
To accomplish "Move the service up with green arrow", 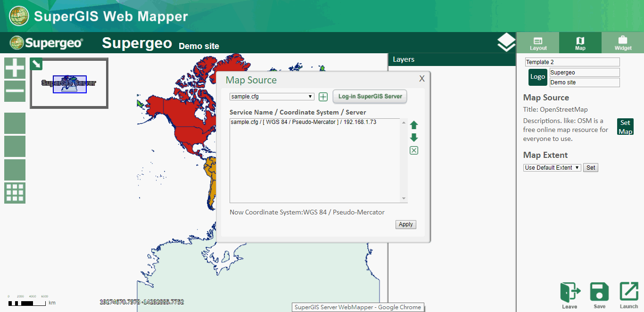I will pos(414,125).
